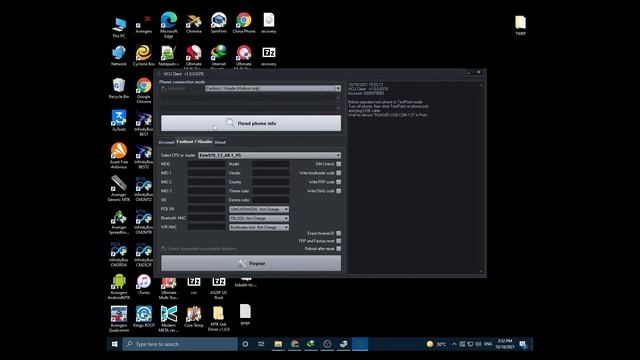Viewport: 640px width, 360px height.
Task: Open China Phone Chrome shortcut
Action: tap(244, 23)
